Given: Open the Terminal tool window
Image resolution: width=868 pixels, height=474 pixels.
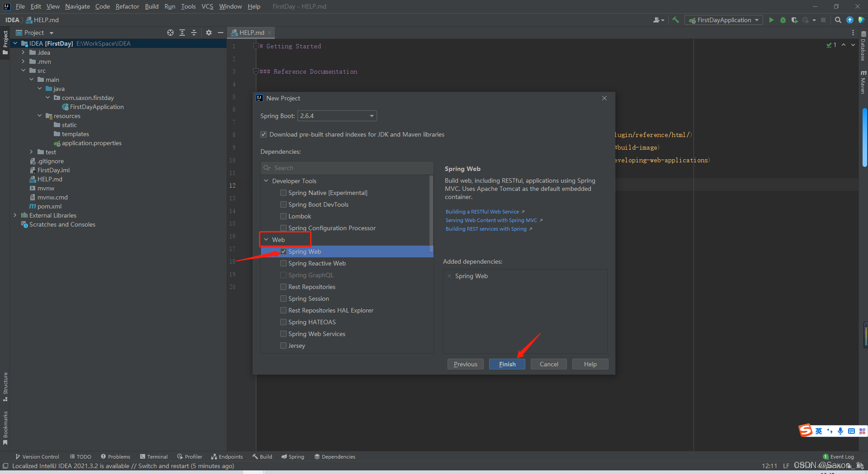Looking at the screenshot, I should pyautogui.click(x=154, y=457).
